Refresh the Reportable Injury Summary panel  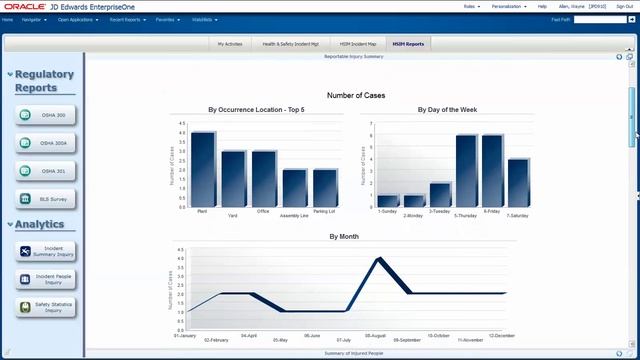[x=619, y=57]
